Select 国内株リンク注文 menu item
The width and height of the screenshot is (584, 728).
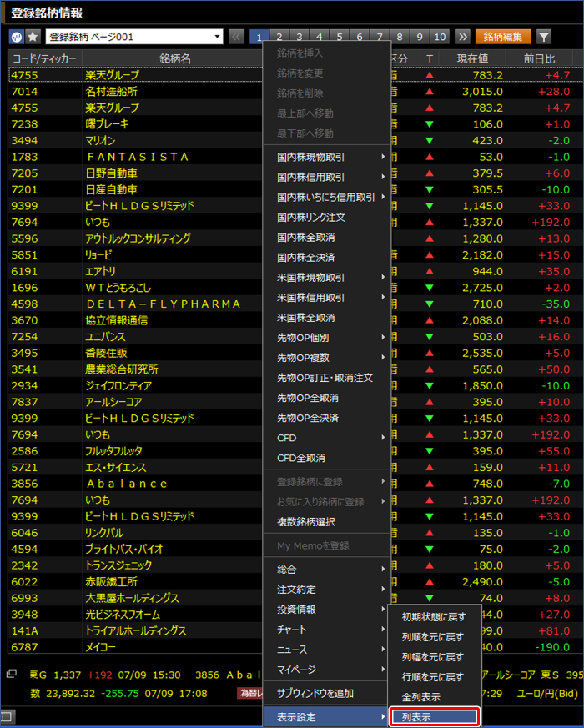pos(327,218)
